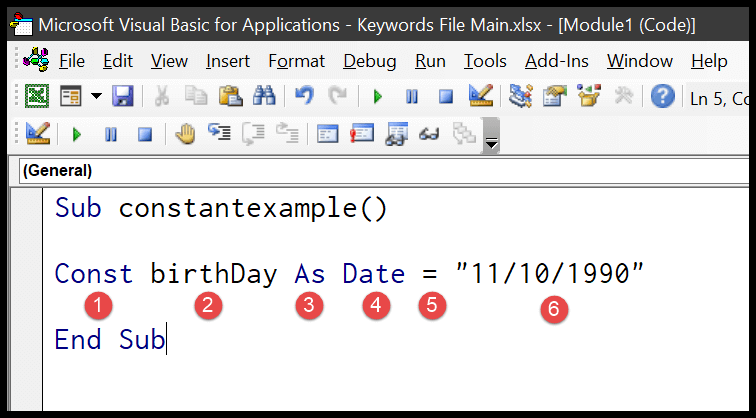
Task: Open Microsoft Visual Basic Help icon
Action: pyautogui.click(x=662, y=98)
